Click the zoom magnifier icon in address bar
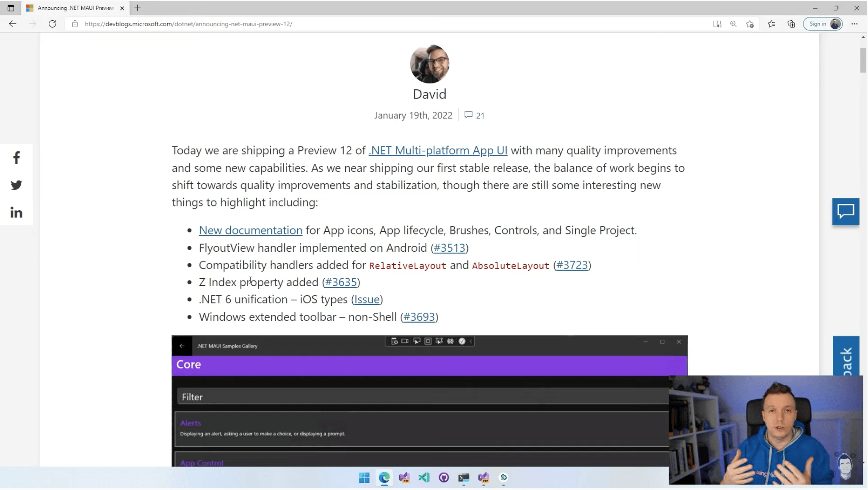The height and width of the screenshot is (490, 868). point(733,24)
